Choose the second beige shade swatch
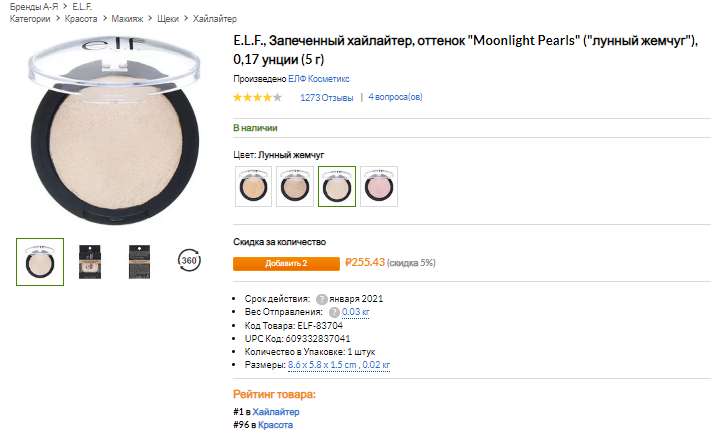712x448 pixels. point(295,186)
